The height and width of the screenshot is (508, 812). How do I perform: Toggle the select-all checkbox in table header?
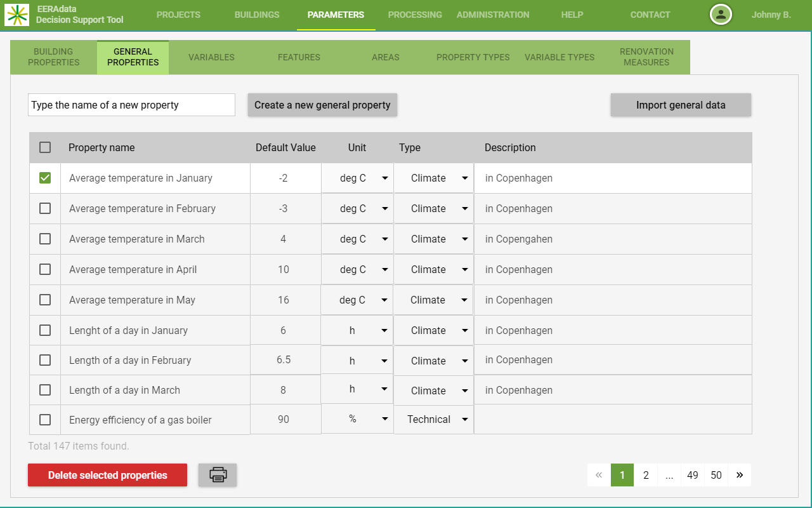point(45,147)
